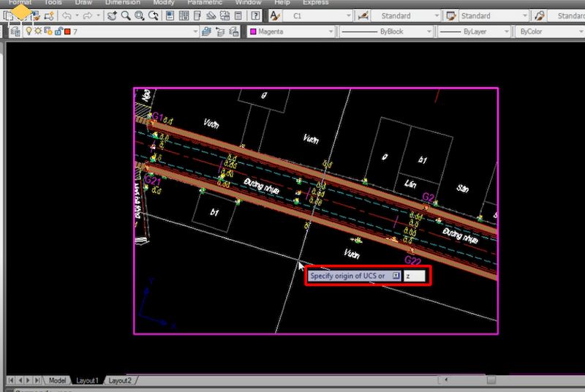Switch to the Layout2 tab

pos(120,380)
